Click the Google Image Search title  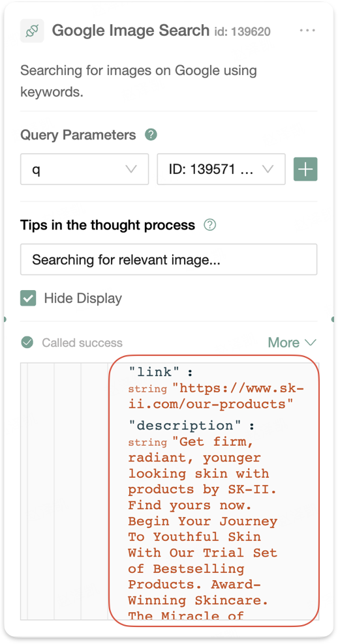click(x=131, y=31)
